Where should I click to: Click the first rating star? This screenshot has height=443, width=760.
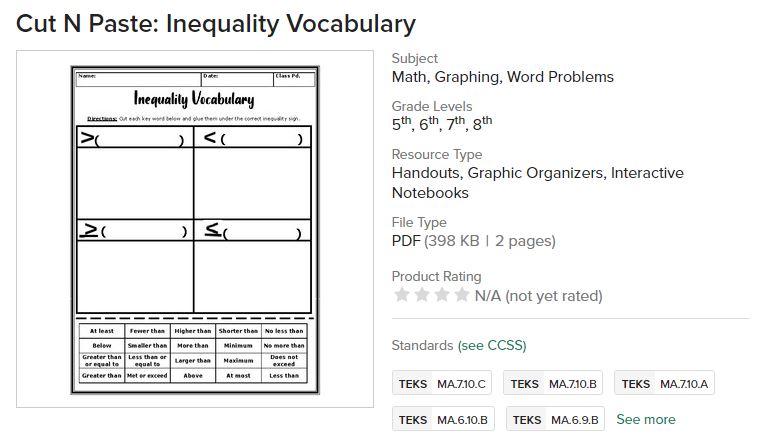(x=402, y=295)
